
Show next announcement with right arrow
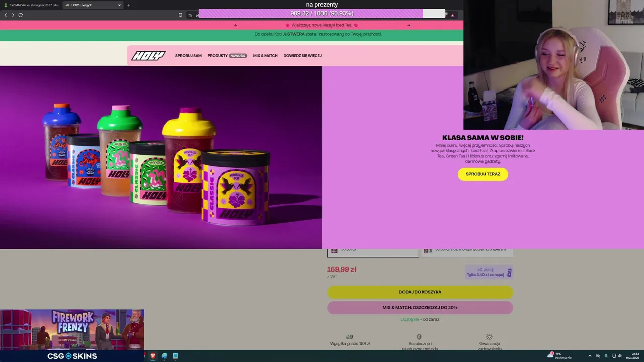tap(408, 25)
